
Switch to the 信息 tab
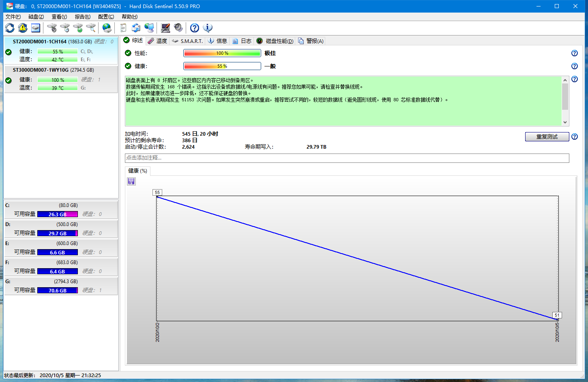(x=217, y=41)
